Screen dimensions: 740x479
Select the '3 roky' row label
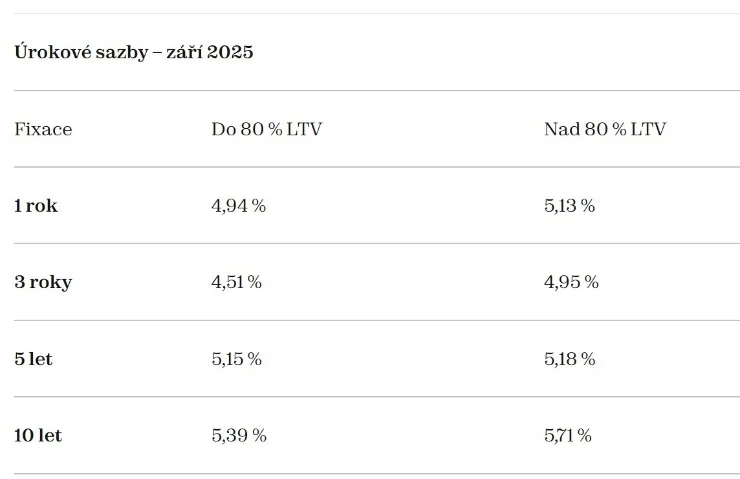[x=43, y=282]
